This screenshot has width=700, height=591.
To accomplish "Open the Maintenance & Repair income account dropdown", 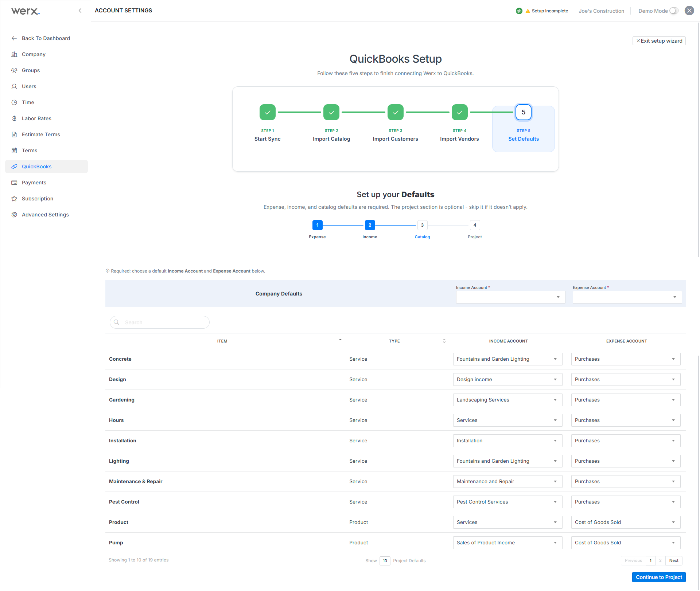I will click(x=507, y=482).
